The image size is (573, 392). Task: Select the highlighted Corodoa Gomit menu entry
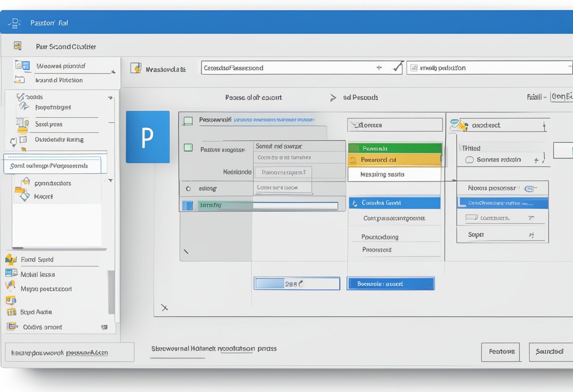(x=394, y=203)
